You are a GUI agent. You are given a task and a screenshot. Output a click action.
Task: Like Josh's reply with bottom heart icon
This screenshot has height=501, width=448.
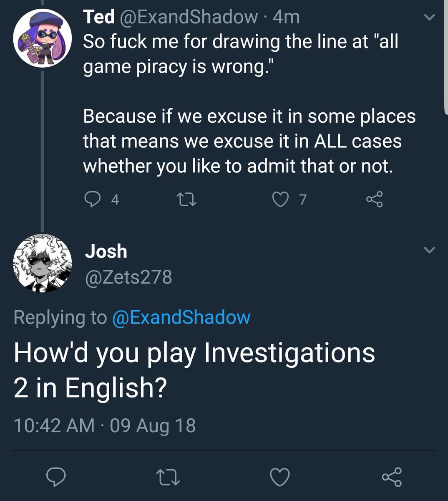(280, 476)
